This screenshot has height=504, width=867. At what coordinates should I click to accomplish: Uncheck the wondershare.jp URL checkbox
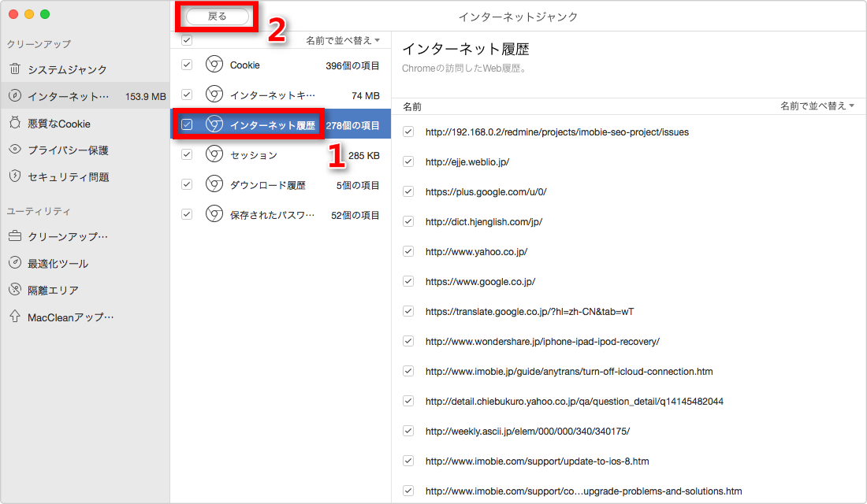click(408, 341)
